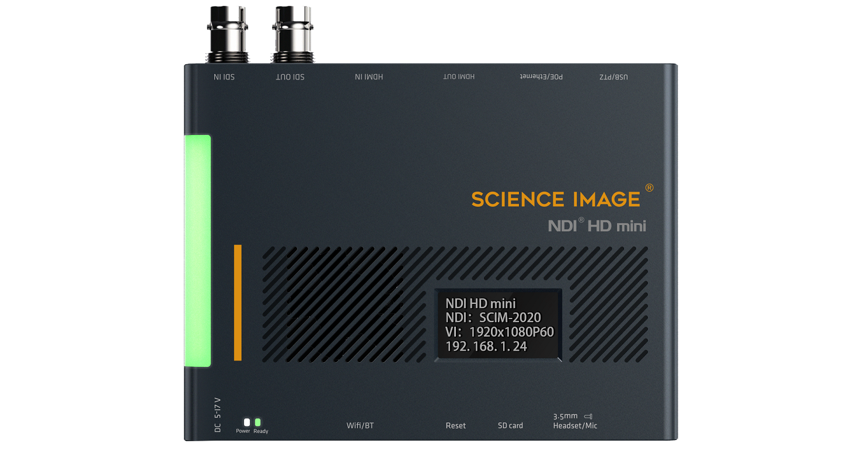Click the vertical orange accent bar

238,303
